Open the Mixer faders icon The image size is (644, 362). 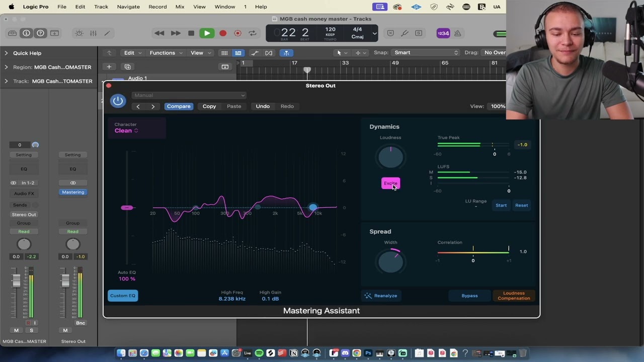tap(93, 33)
